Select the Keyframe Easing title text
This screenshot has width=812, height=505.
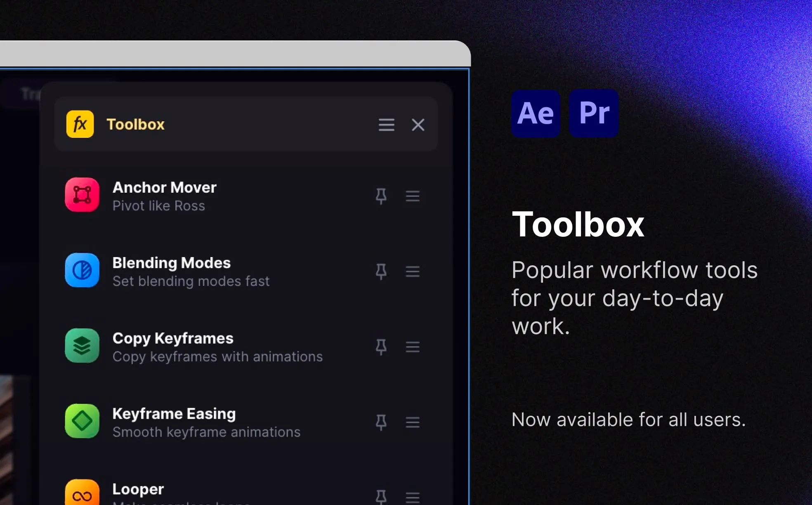pos(174,414)
